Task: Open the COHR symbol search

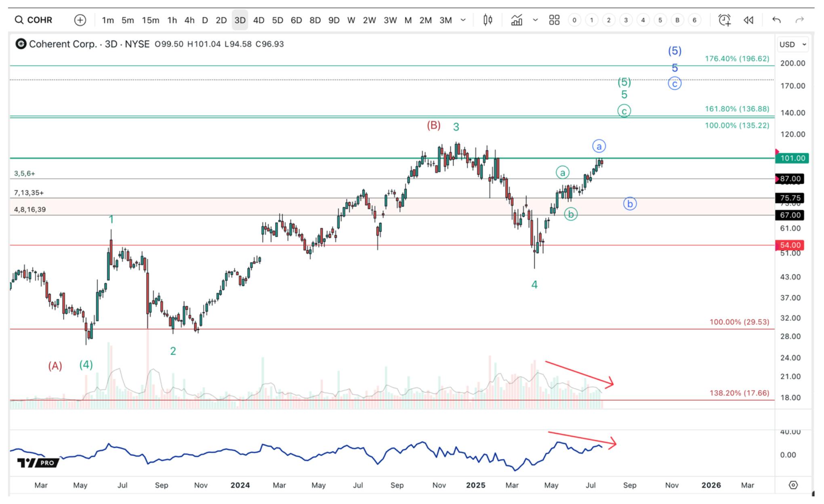Action: 34,20
